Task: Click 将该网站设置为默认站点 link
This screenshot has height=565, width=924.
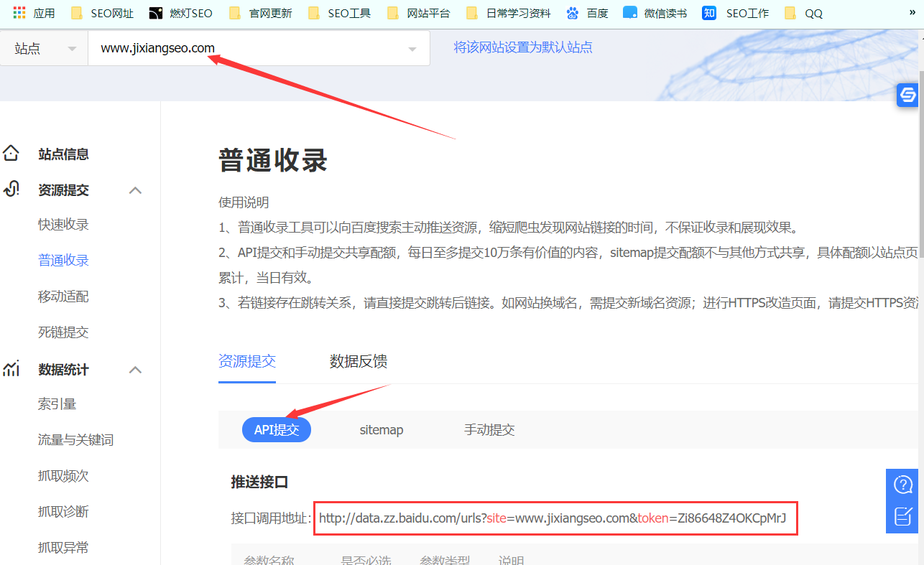Action: tap(523, 47)
